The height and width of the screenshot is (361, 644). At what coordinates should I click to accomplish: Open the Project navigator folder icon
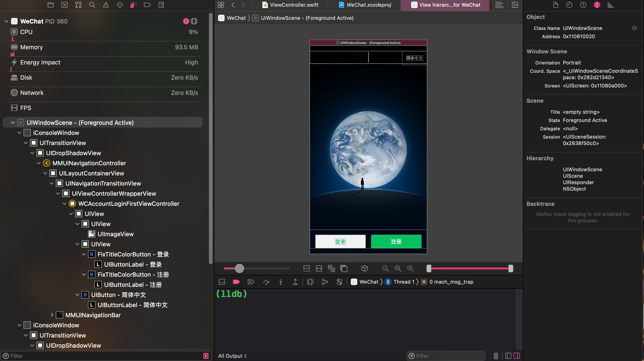click(50, 5)
